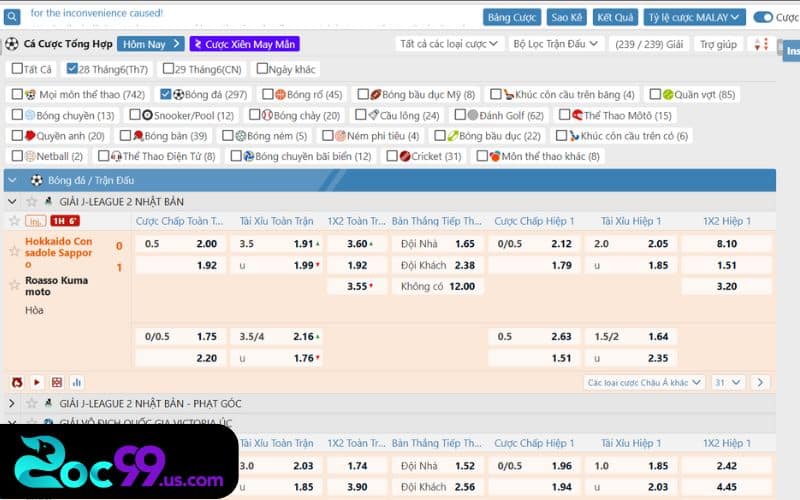800x500 pixels.
Task: Click the Cược Chấp Toàn T... column header
Action: [180, 221]
